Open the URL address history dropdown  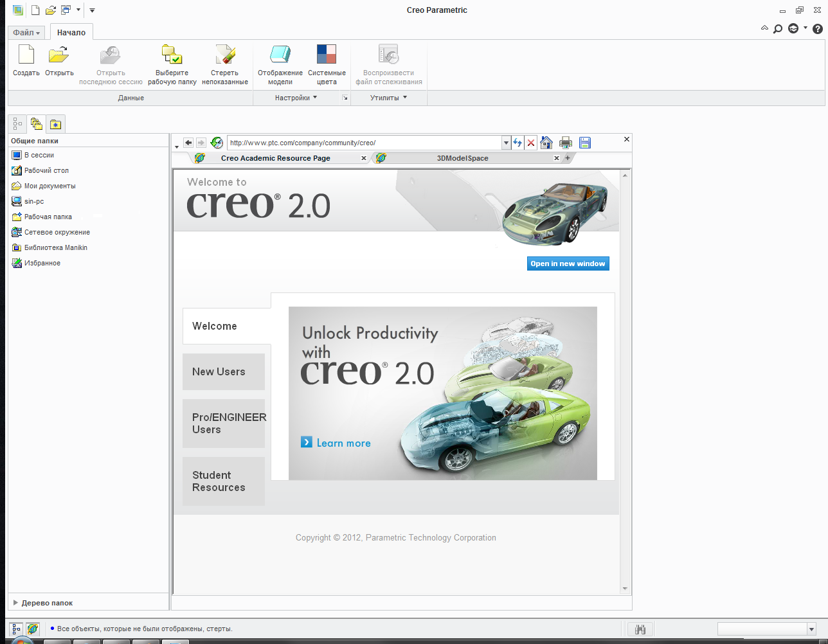(506, 143)
